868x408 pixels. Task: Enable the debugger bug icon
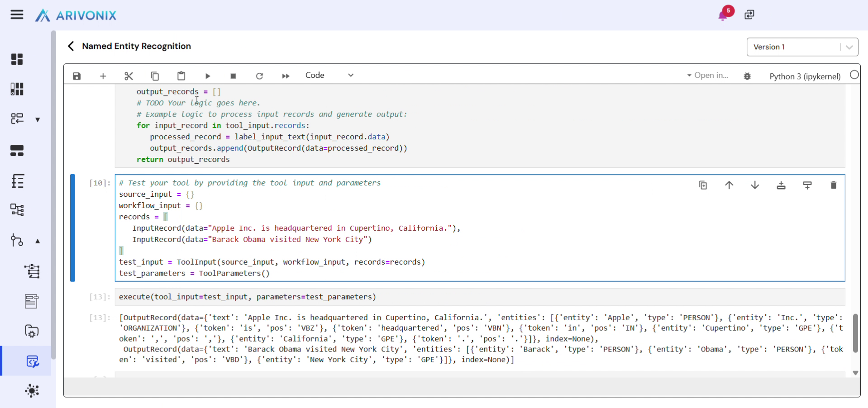[747, 76]
